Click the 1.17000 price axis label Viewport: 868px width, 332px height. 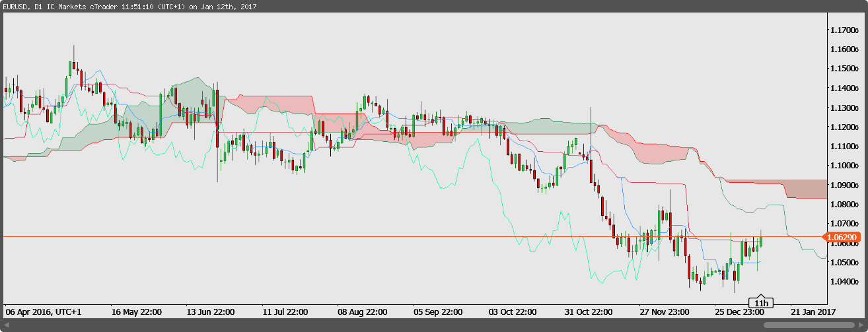click(x=846, y=30)
